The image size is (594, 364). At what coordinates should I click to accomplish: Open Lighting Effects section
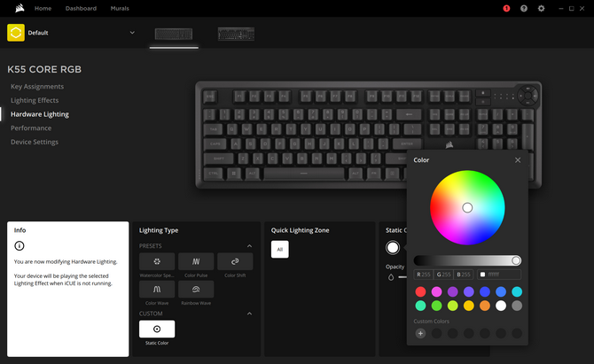[35, 100]
